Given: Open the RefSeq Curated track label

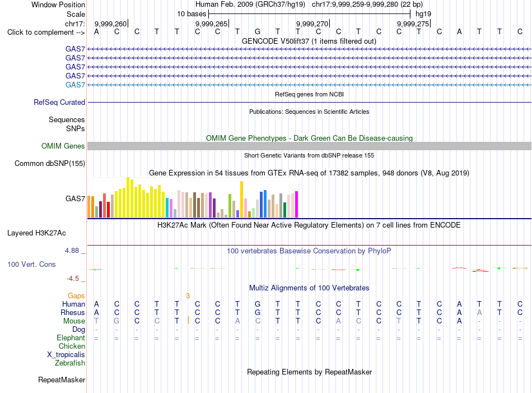Looking at the screenshot, I should point(59,102).
